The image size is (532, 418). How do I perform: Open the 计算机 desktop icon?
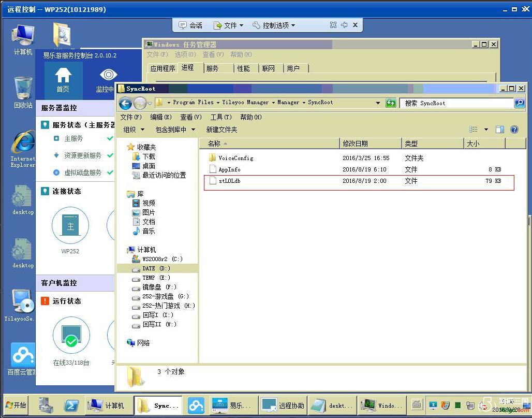click(x=23, y=39)
